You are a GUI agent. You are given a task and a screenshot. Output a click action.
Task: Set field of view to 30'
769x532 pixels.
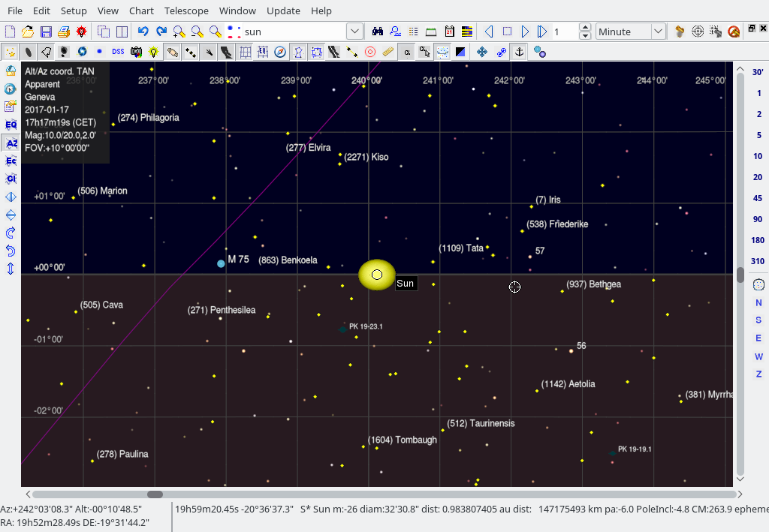coord(758,73)
